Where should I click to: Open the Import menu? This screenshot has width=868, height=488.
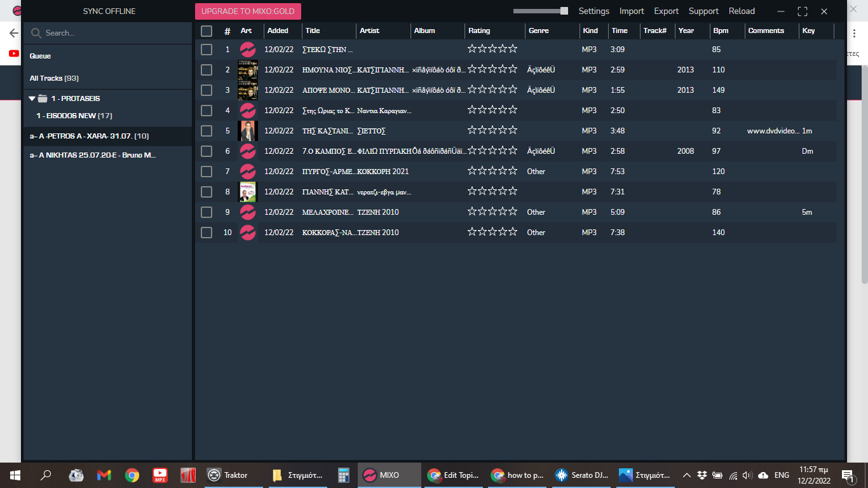(x=632, y=11)
